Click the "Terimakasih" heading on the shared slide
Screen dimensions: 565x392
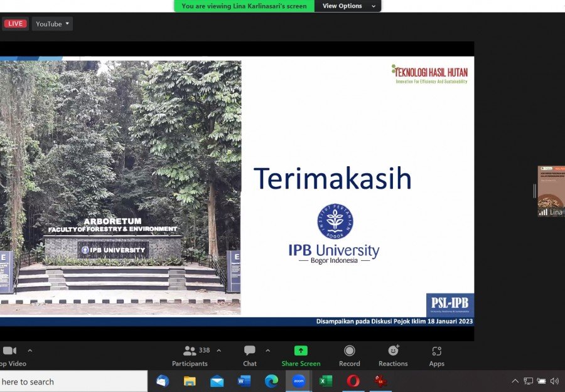point(333,178)
